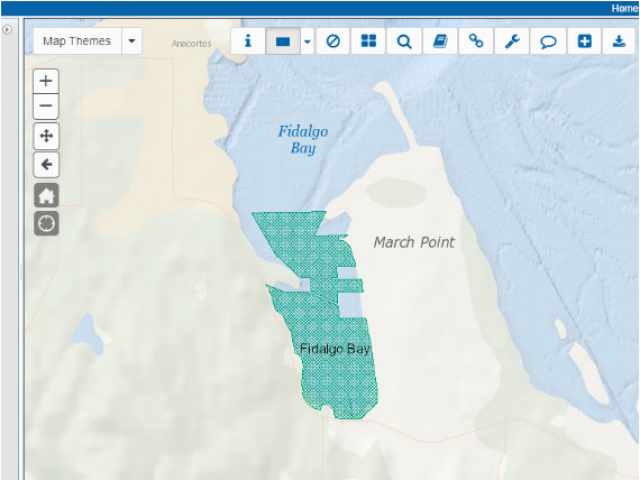
Task: Open the wrench tools icon
Action: coord(512,41)
